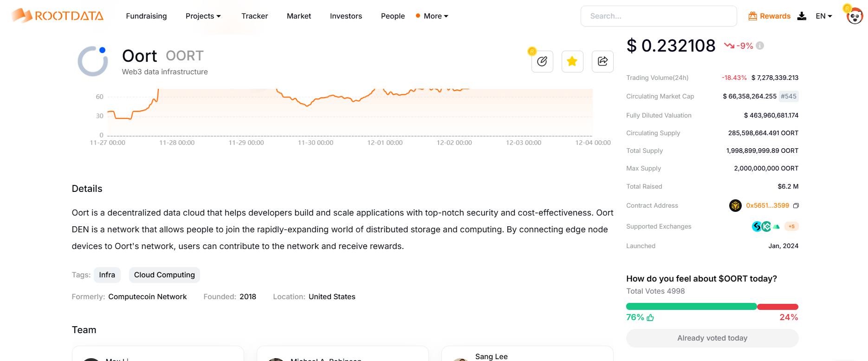
Task: Click the first supported exchange logo
Action: [x=757, y=226]
